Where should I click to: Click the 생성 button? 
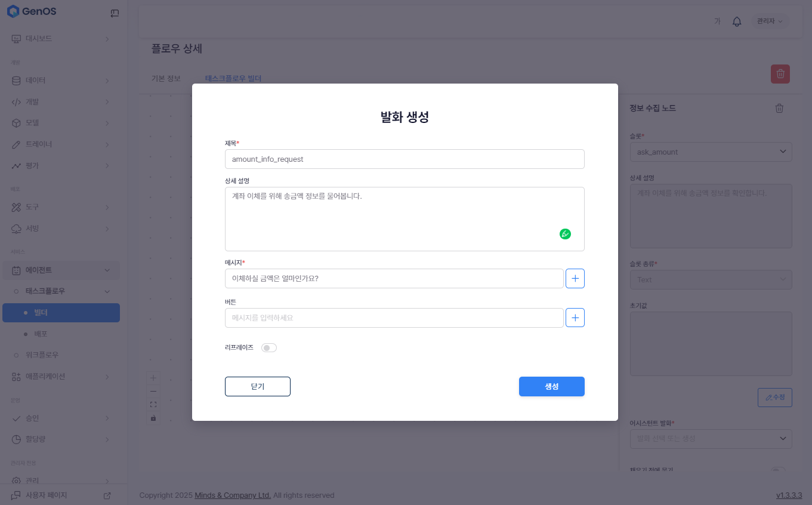pyautogui.click(x=551, y=386)
